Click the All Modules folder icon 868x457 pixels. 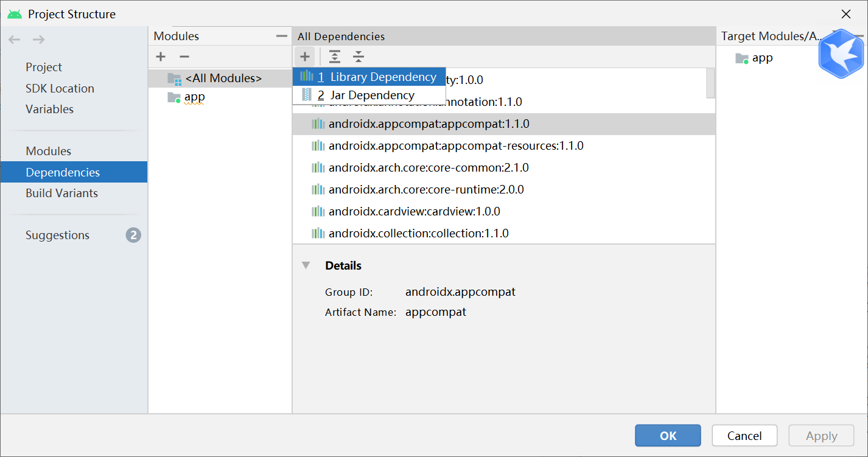[x=175, y=78]
